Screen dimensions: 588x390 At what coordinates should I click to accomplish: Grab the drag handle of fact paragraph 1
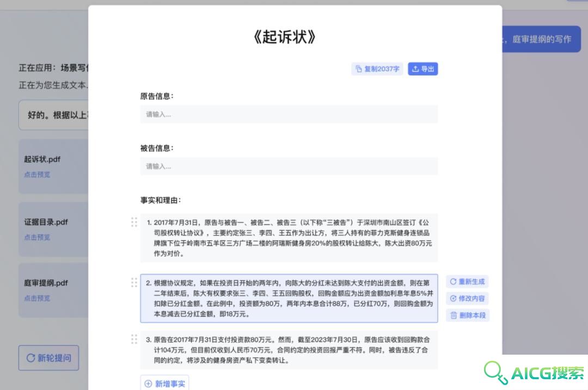(x=134, y=222)
